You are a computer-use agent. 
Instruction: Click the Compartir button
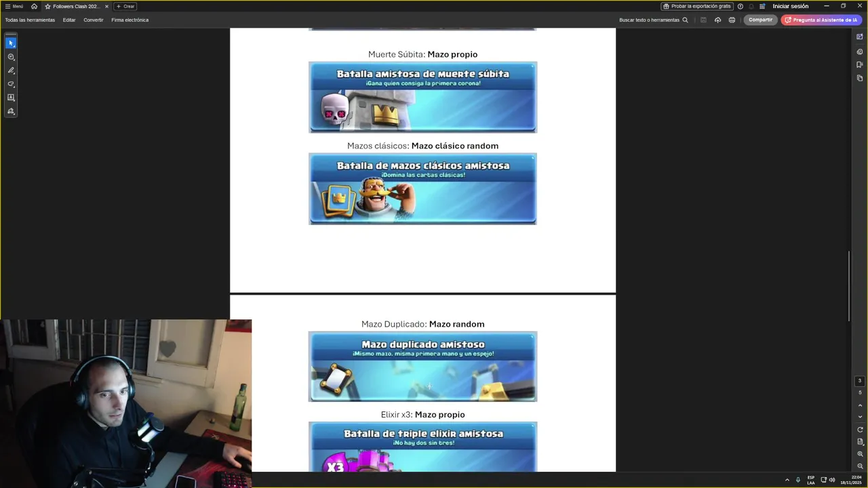point(760,20)
